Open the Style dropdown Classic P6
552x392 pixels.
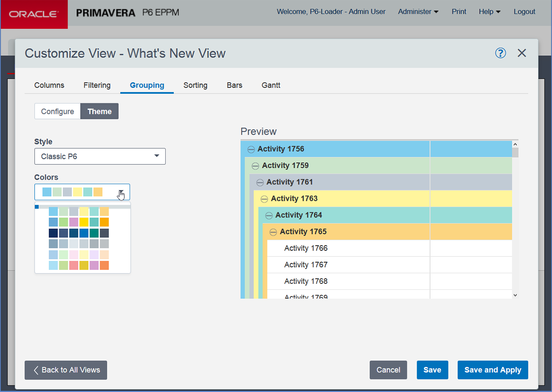[x=100, y=156]
